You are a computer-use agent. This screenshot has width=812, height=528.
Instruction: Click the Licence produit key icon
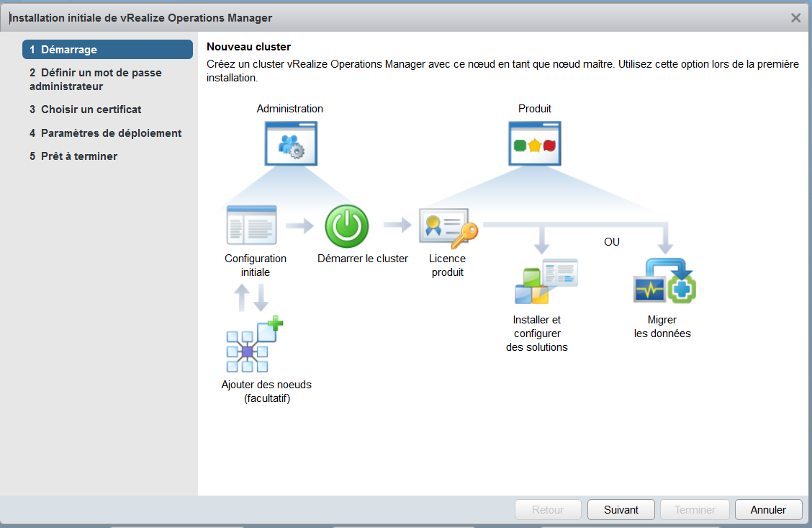[448, 228]
